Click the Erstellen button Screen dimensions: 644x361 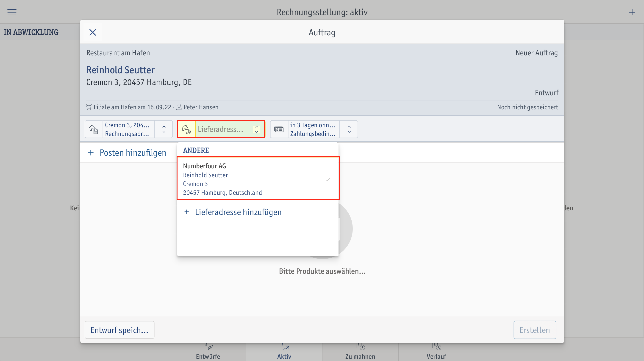point(535,330)
